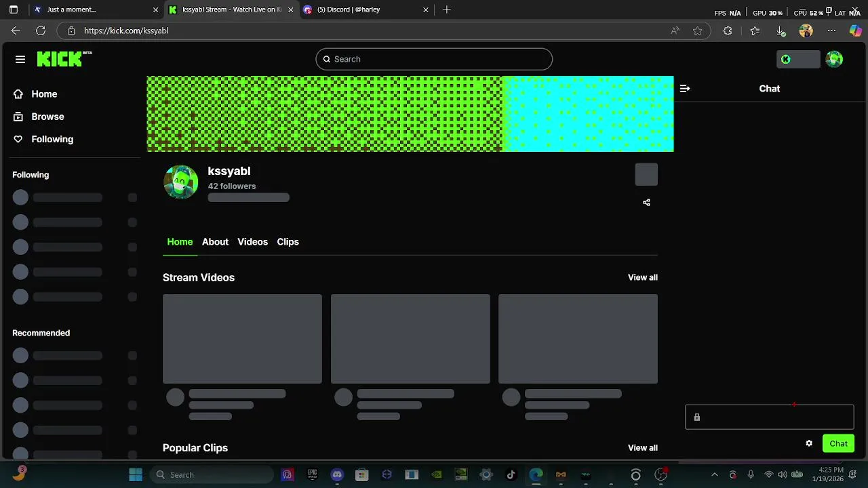868x488 pixels.
Task: Click the Kick search field
Action: click(x=434, y=59)
